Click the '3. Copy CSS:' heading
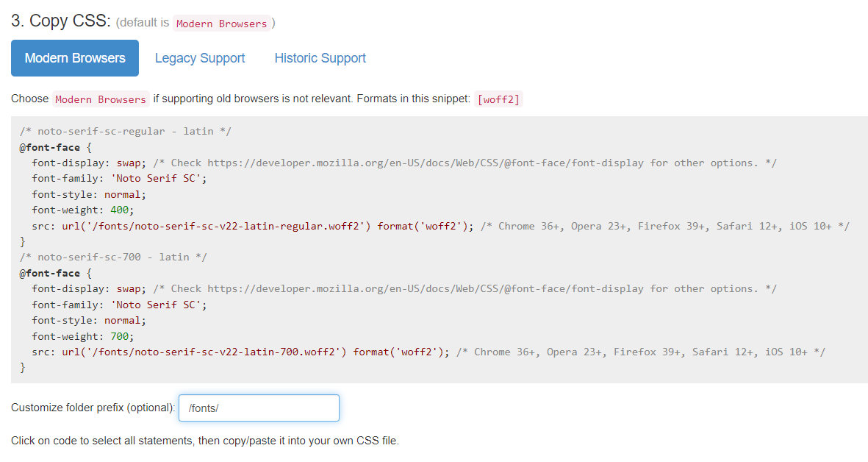This screenshot has height=462, width=868. click(x=61, y=21)
